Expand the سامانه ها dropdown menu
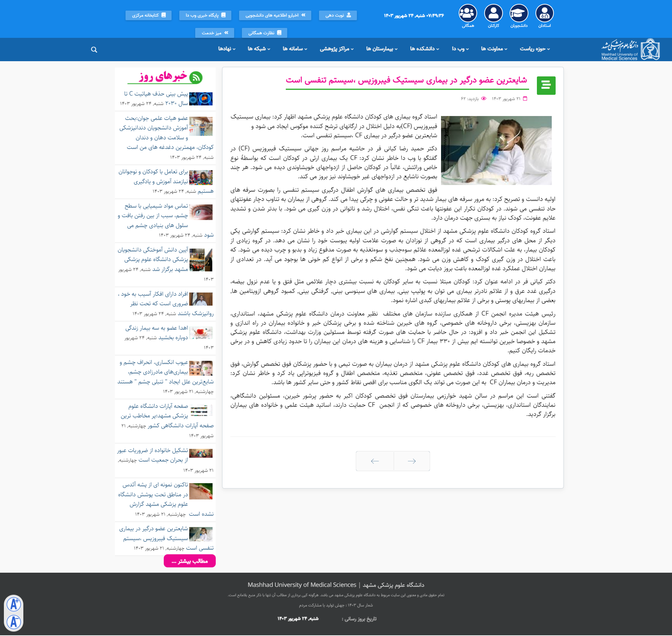The image size is (672, 636). pos(295,49)
